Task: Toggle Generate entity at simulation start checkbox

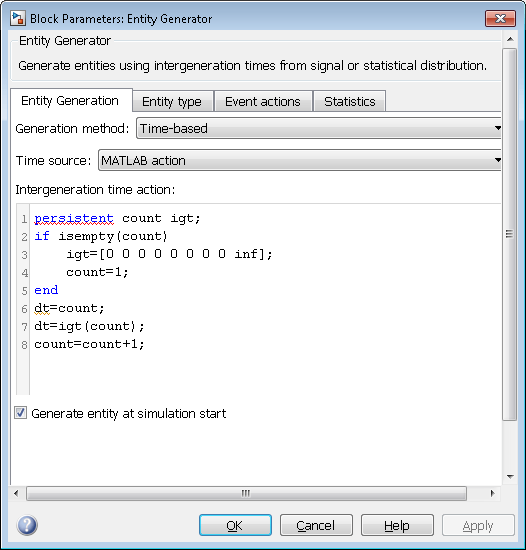Action: [x=20, y=412]
